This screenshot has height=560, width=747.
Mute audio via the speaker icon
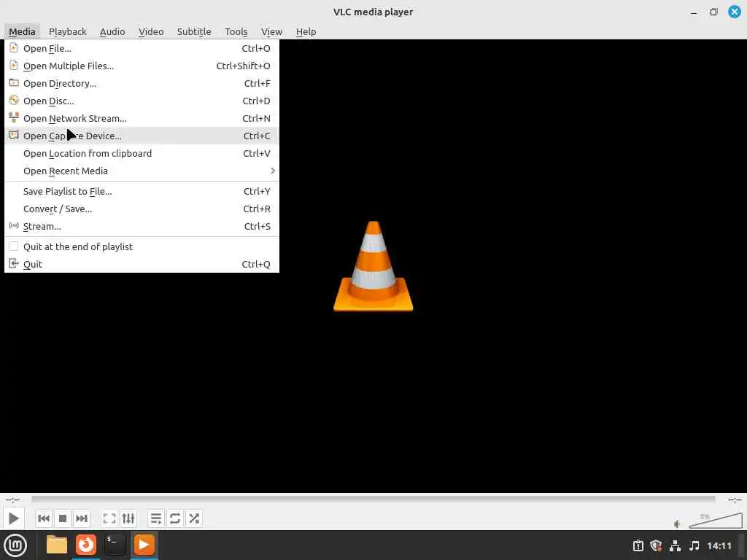pyautogui.click(x=677, y=524)
